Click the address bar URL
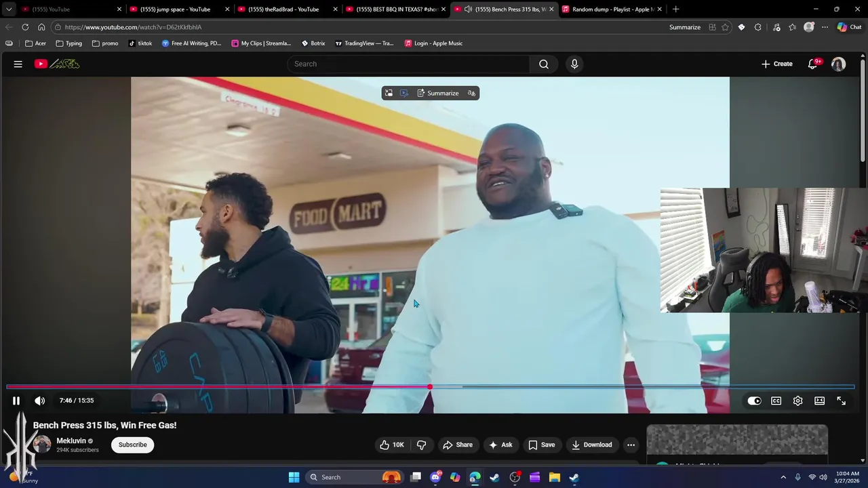Screen dimensions: 868x488 [x=134, y=27]
